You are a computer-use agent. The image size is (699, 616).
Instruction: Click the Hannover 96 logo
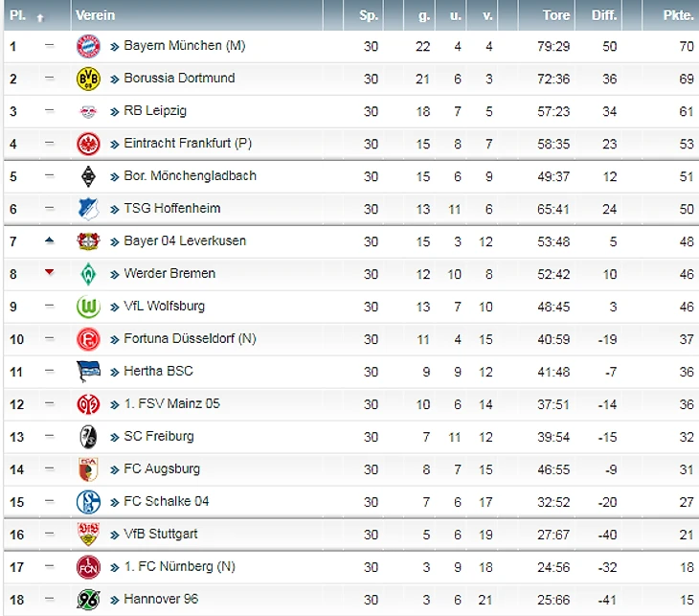[88, 600]
